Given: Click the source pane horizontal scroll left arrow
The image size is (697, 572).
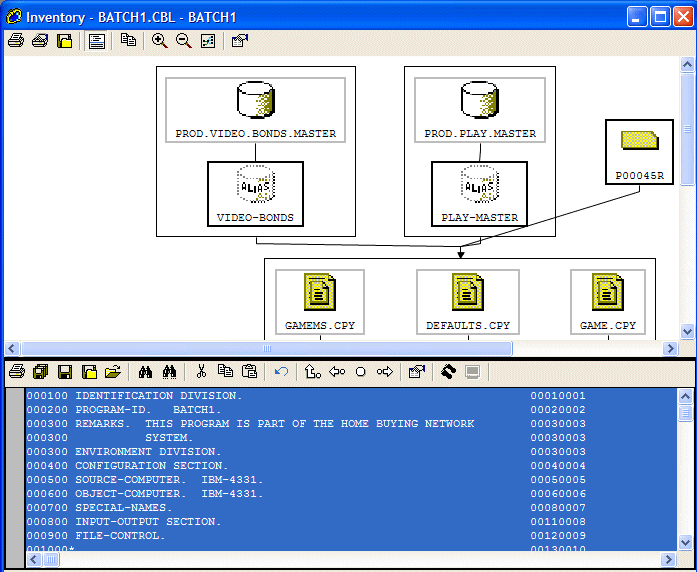Looking at the screenshot, I should (34, 559).
